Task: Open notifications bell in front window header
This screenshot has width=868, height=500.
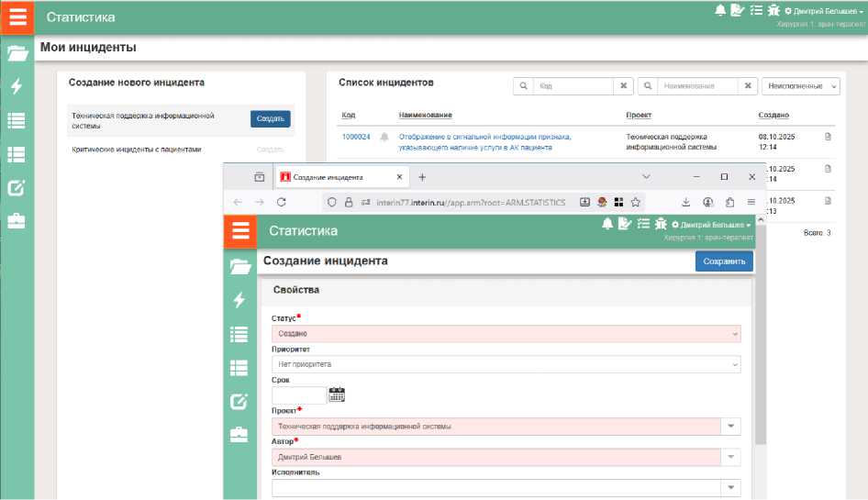Action: [x=607, y=224]
